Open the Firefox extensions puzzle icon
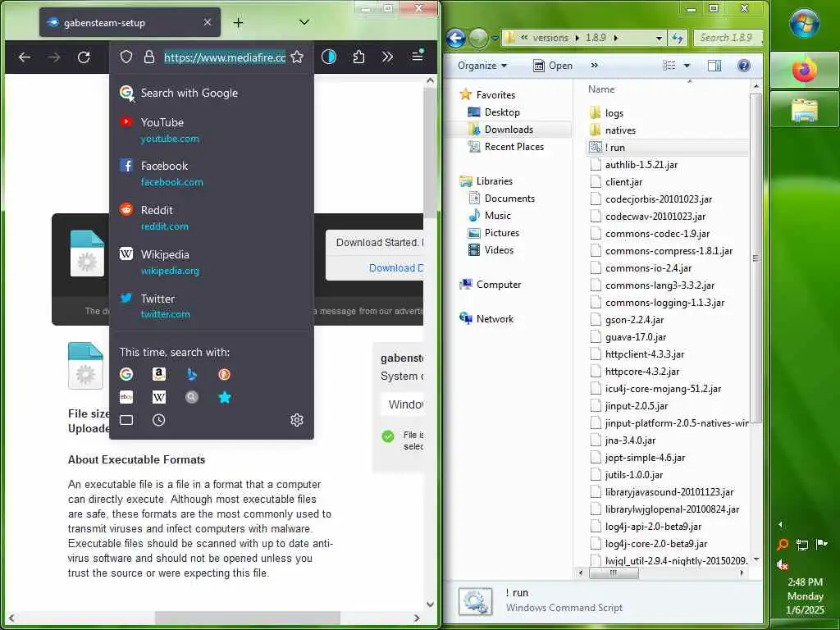This screenshot has height=630, width=840. point(358,57)
